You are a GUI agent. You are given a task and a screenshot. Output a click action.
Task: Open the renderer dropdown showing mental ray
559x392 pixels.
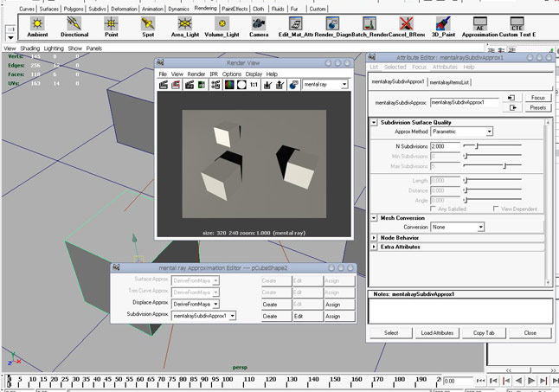324,85
